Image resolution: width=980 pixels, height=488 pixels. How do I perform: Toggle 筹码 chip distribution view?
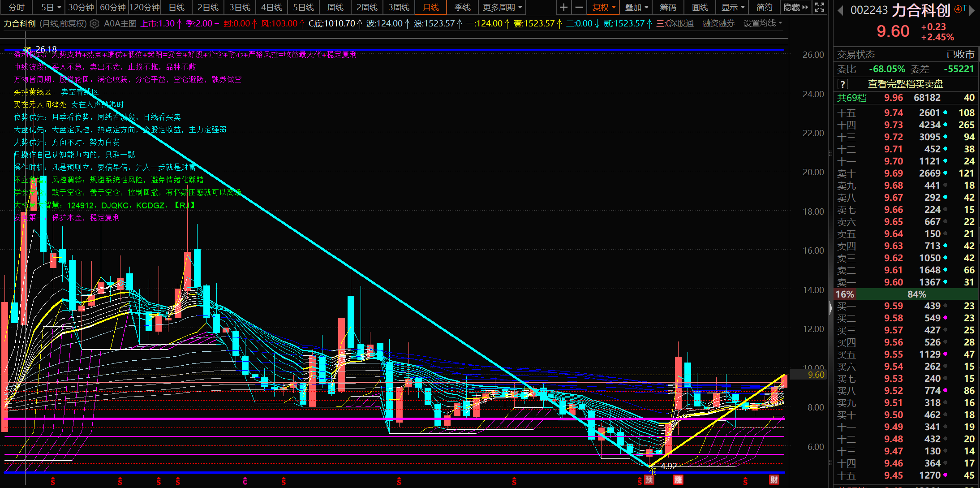click(x=668, y=7)
